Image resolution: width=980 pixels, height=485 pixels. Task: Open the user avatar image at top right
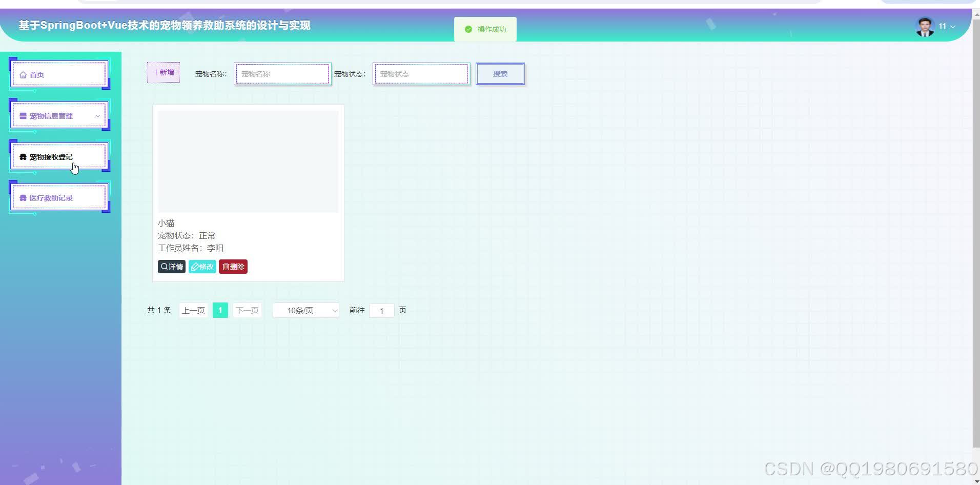coord(924,26)
